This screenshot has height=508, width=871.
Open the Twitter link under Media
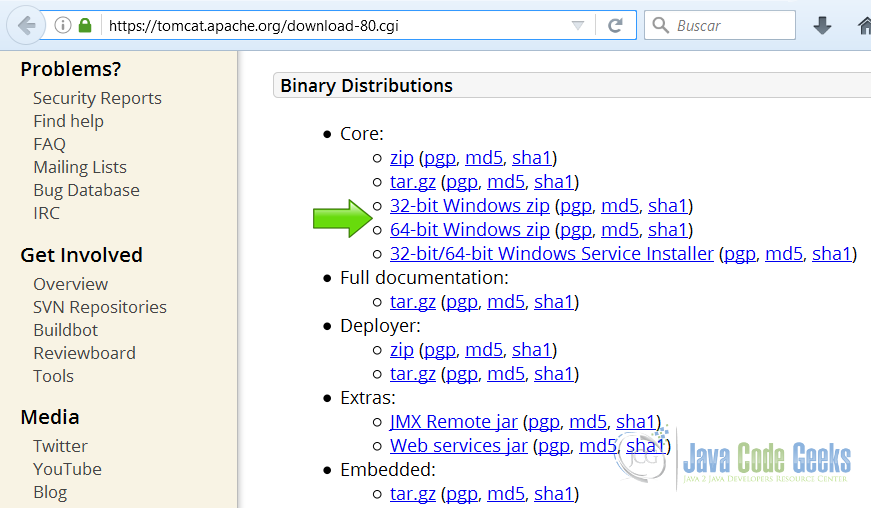click(60, 446)
